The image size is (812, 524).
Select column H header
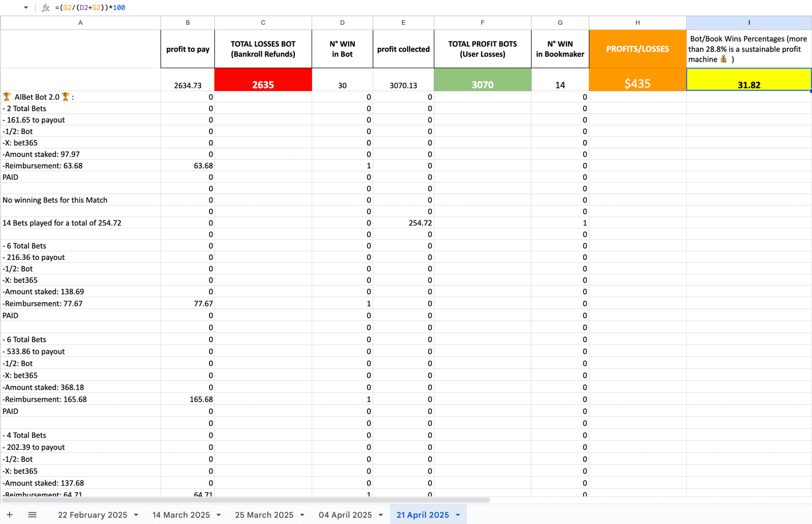pos(637,22)
